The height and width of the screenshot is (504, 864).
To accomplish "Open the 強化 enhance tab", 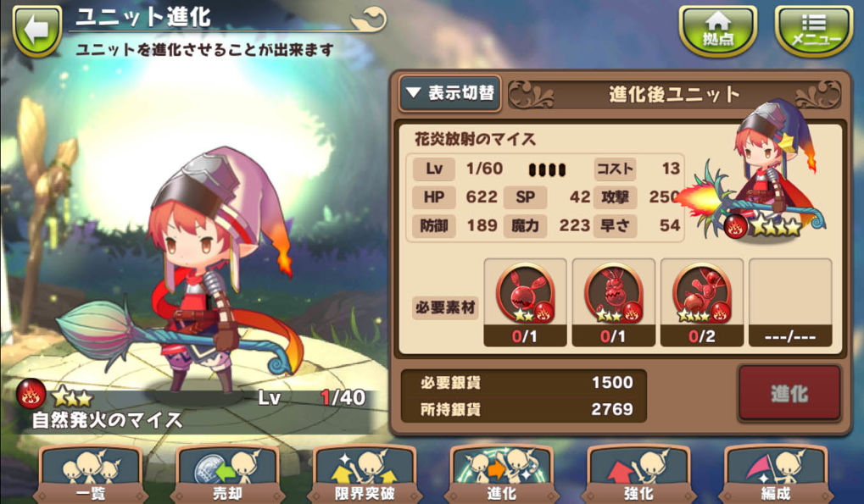I will pyautogui.click(x=638, y=475).
